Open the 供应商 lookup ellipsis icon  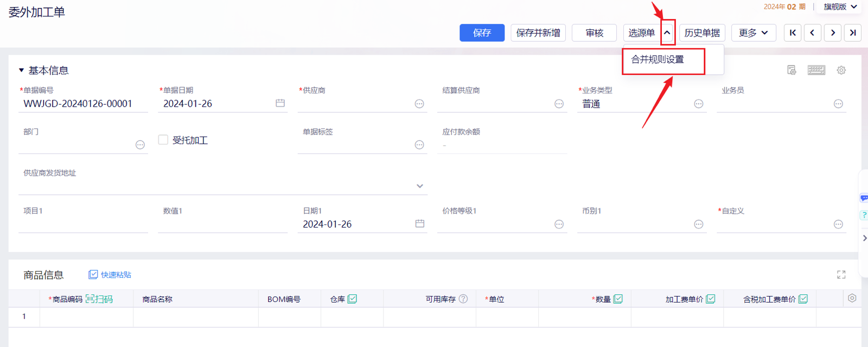point(419,104)
